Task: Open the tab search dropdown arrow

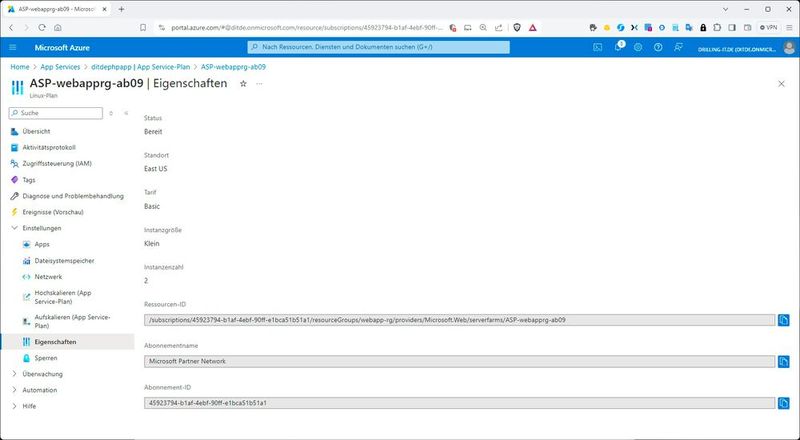Action: click(726, 9)
